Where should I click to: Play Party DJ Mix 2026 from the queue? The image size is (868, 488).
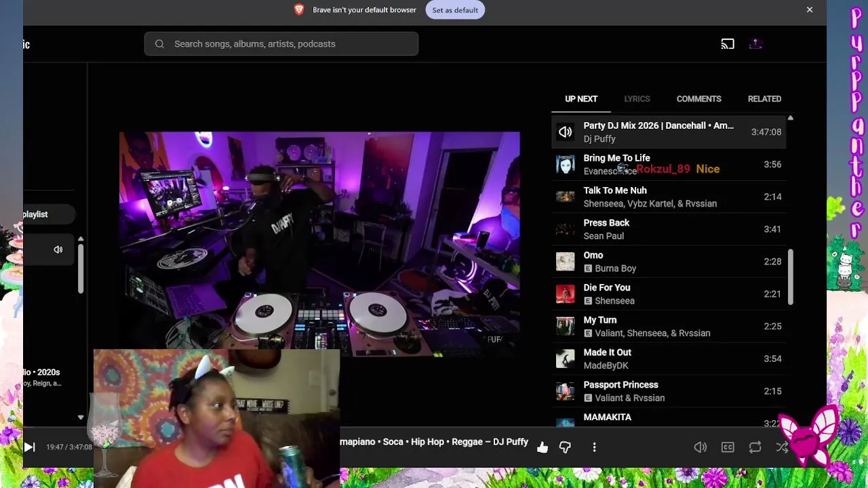pos(669,132)
